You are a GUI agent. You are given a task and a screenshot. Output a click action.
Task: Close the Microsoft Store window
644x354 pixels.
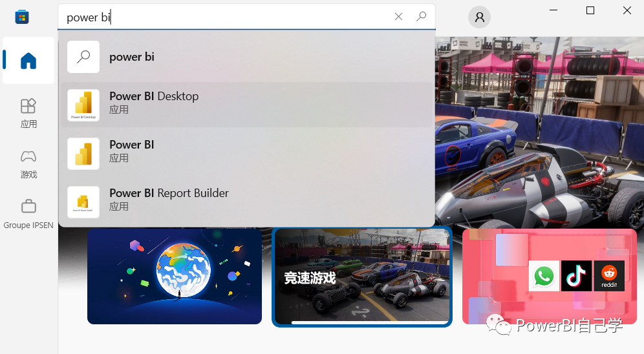click(627, 10)
